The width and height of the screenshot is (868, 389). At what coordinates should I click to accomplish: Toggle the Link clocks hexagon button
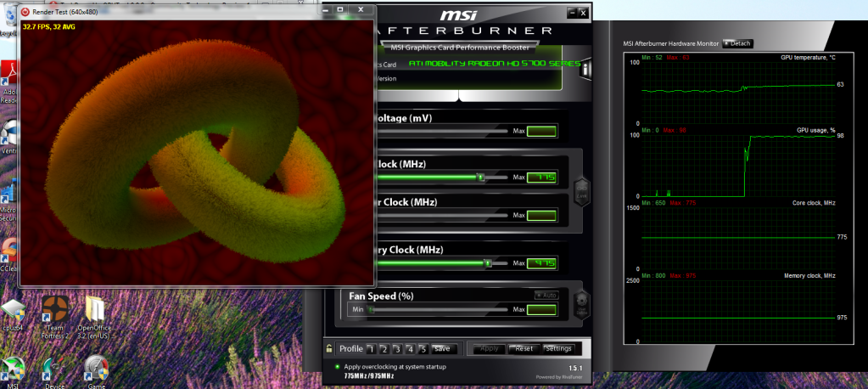580,192
